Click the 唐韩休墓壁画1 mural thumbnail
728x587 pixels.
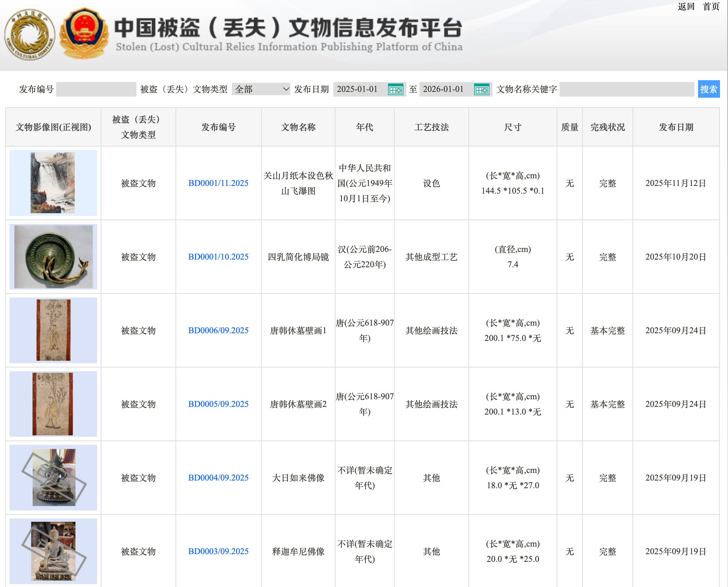point(53,330)
